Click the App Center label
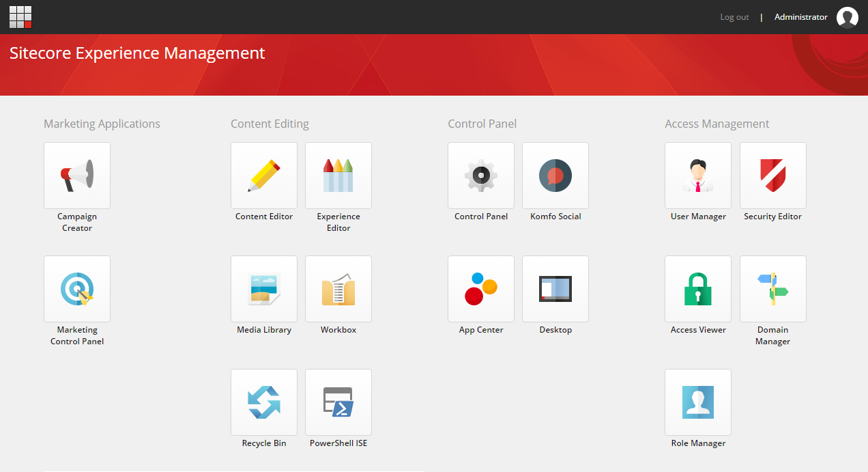 point(481,330)
